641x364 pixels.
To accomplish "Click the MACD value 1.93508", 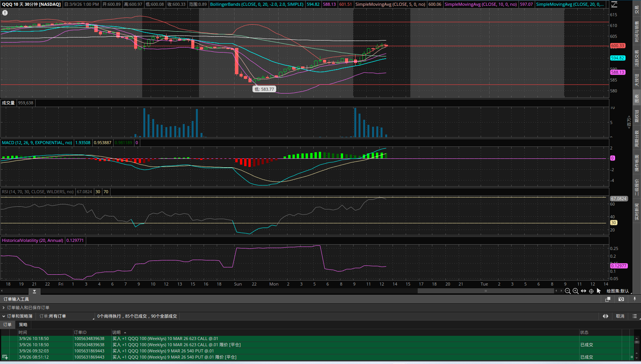I will tap(83, 143).
